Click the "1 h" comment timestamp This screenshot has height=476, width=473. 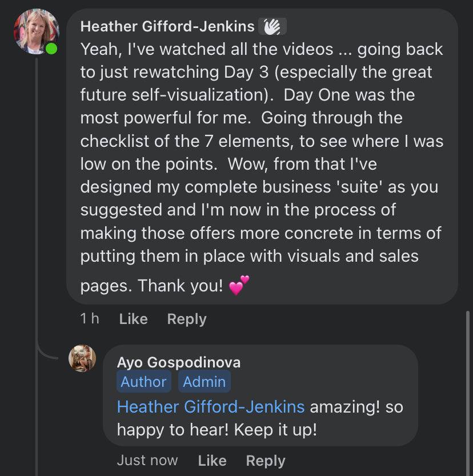coord(90,319)
